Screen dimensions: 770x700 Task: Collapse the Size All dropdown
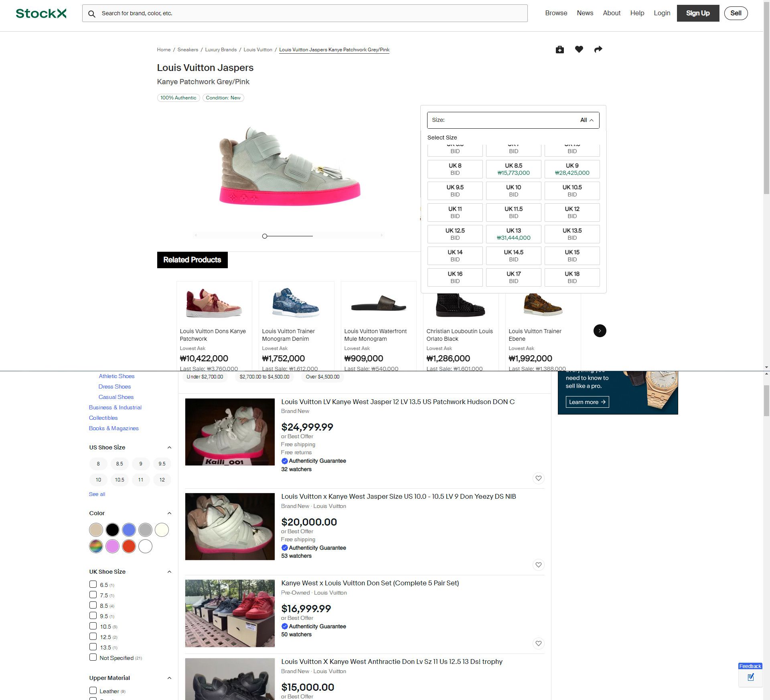point(513,120)
